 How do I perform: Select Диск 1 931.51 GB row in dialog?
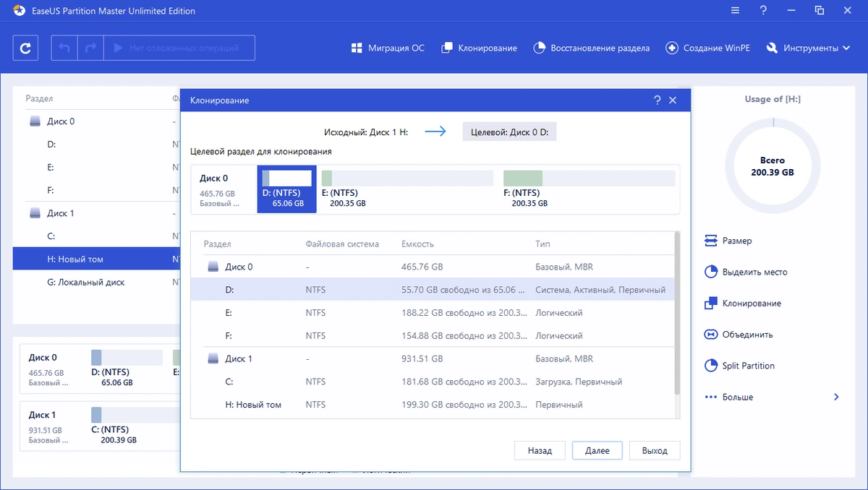[432, 358]
